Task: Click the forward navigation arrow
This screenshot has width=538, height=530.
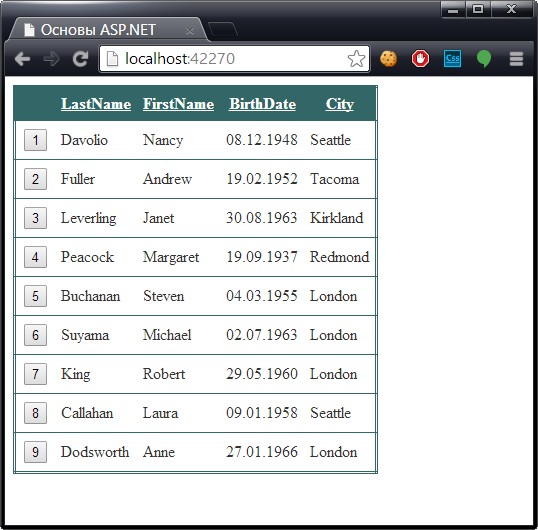Action: [51, 59]
